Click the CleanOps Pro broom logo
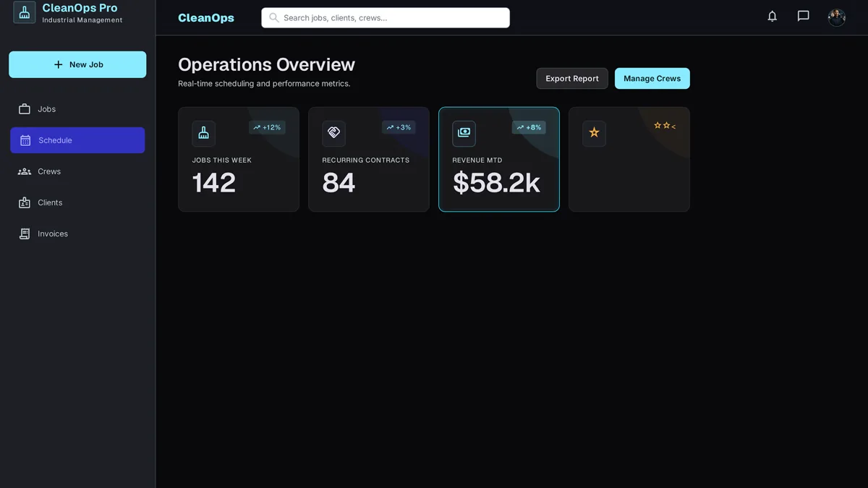868x488 pixels. pos(25,12)
